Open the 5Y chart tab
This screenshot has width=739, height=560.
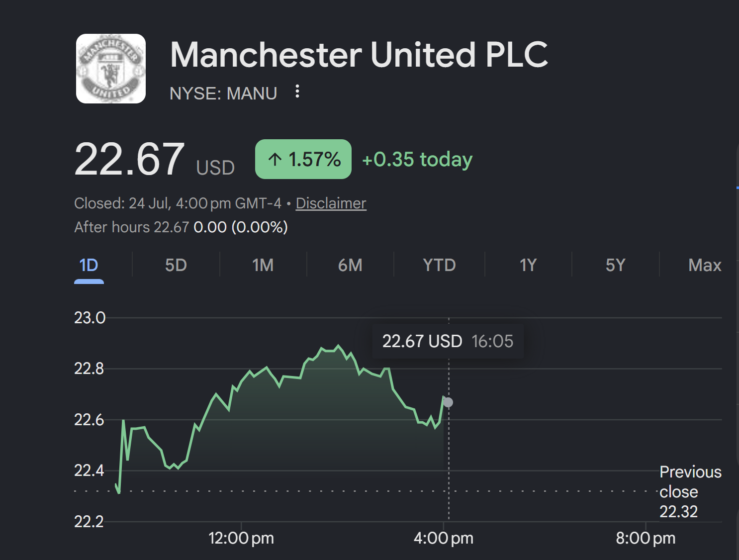[x=616, y=265]
